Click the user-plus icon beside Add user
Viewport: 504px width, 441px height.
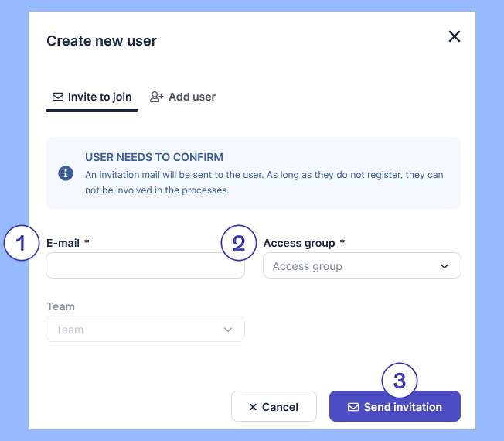pyautogui.click(x=157, y=97)
